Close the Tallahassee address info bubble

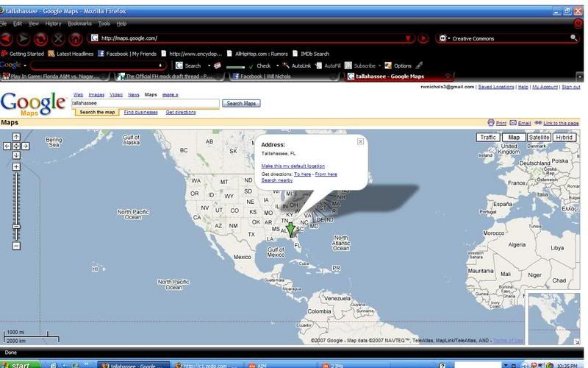tap(360, 141)
